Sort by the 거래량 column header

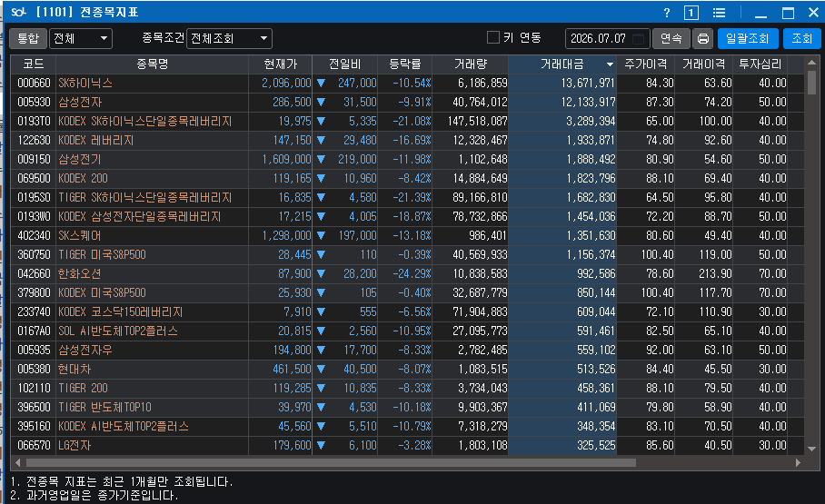pyautogui.click(x=471, y=64)
